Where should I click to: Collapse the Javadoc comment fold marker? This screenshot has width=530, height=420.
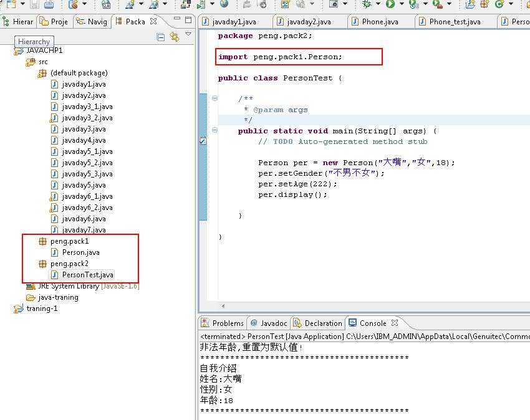tap(214, 98)
